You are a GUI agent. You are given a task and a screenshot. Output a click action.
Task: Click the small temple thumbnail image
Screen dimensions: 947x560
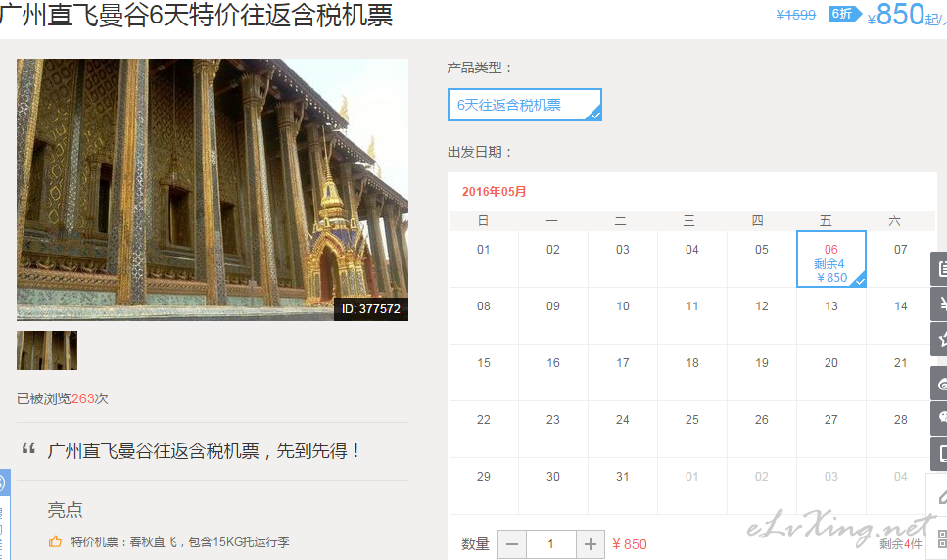47,350
